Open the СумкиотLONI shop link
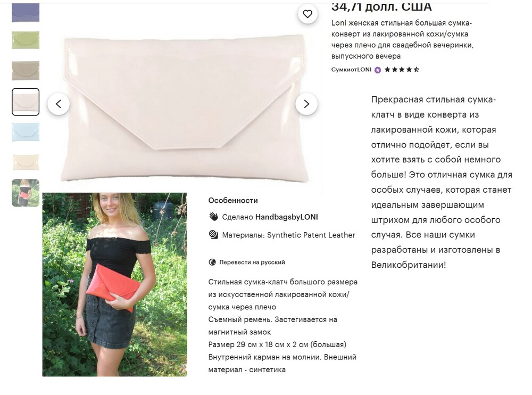 pyautogui.click(x=351, y=70)
